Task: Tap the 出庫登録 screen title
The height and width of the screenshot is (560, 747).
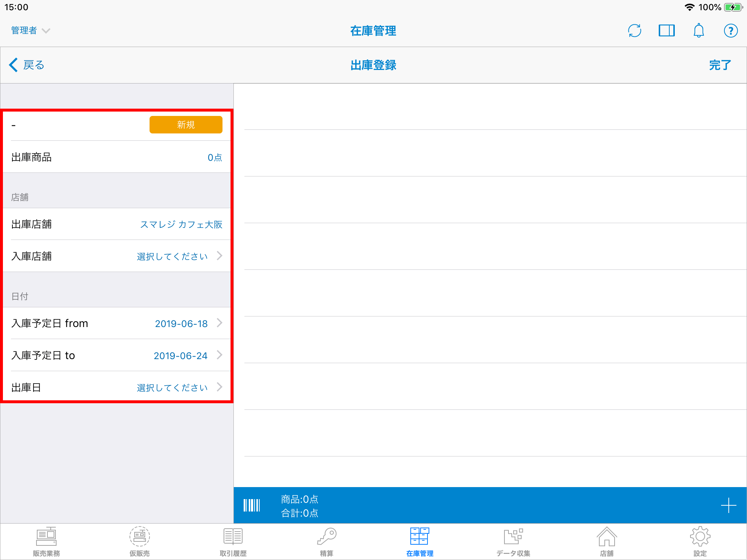Action: pos(373,65)
